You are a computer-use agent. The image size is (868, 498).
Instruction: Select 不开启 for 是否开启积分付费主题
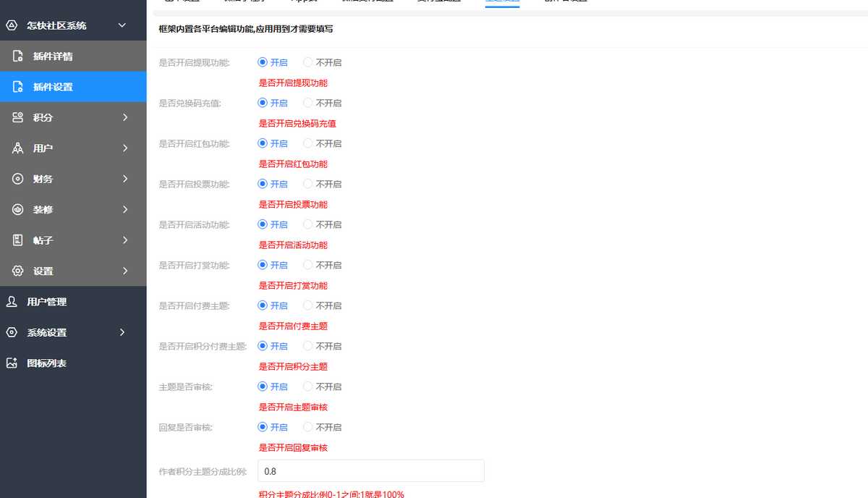pos(322,346)
